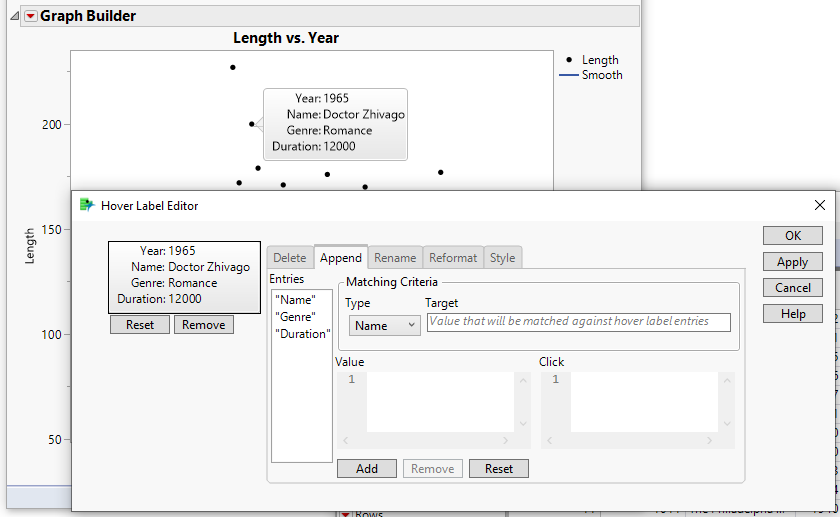Click the Click editor scroll up arrow
840x517 pixels.
727,380
